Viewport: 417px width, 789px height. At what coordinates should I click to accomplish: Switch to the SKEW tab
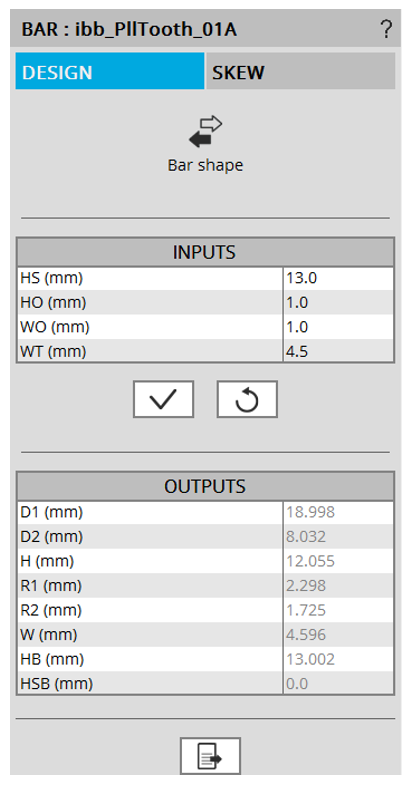tap(300, 71)
